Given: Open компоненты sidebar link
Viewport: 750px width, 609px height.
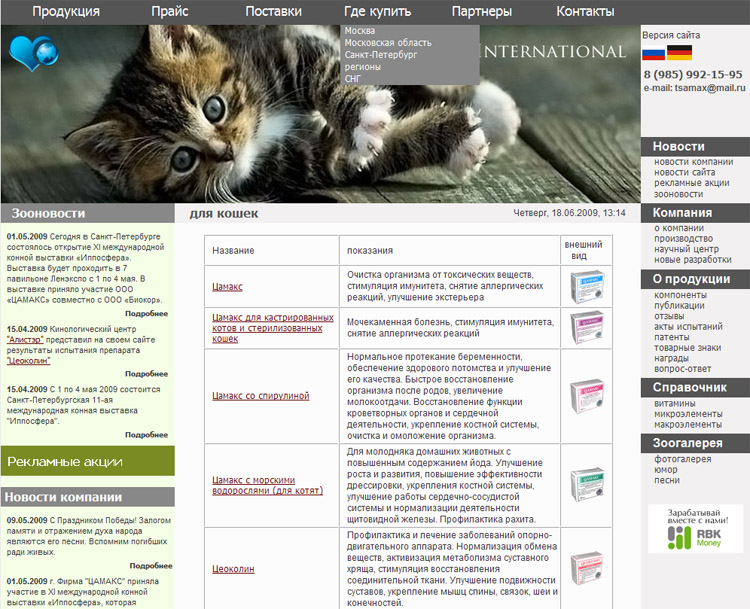Looking at the screenshot, I should click(x=680, y=295).
